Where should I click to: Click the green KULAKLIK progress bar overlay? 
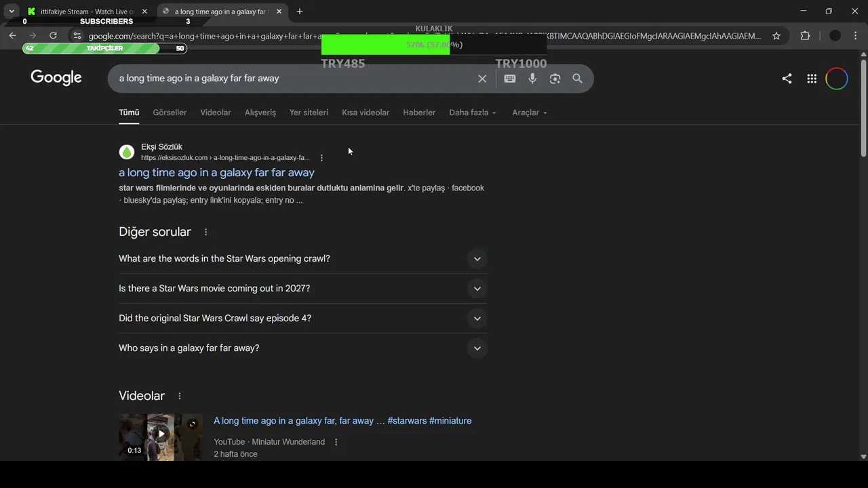tap(385, 45)
